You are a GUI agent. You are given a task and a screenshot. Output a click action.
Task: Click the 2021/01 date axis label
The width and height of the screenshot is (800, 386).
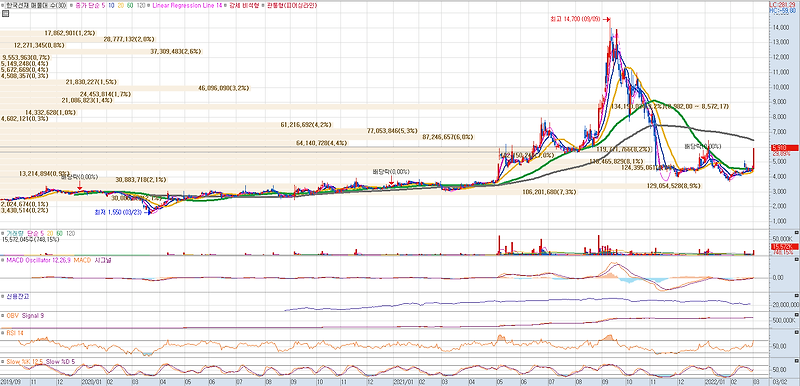[403, 381]
